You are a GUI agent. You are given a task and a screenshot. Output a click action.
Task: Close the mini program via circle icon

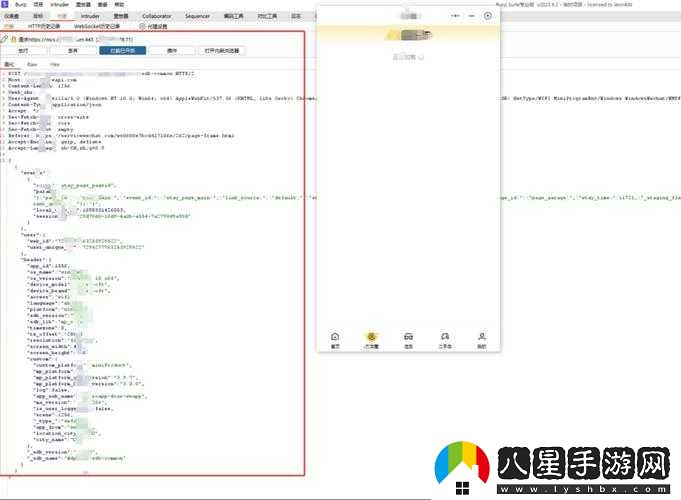pos(488,16)
